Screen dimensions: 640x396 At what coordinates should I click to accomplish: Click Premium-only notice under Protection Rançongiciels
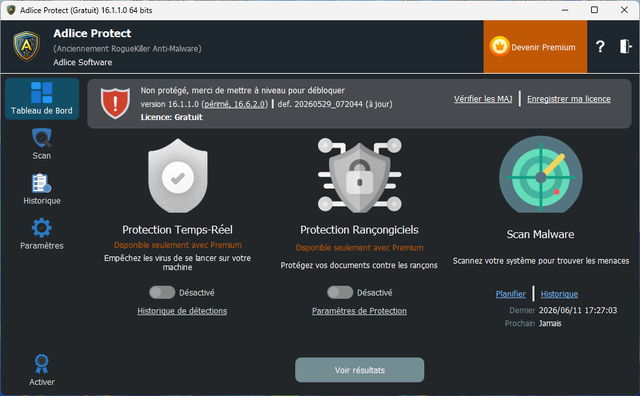tap(359, 248)
